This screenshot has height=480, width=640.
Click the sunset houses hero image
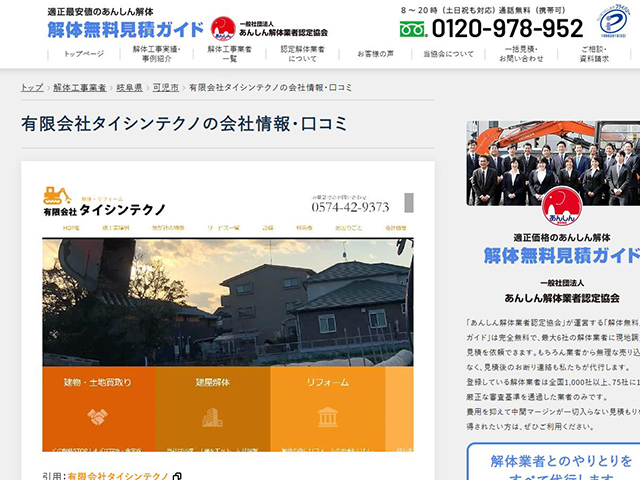(228, 302)
